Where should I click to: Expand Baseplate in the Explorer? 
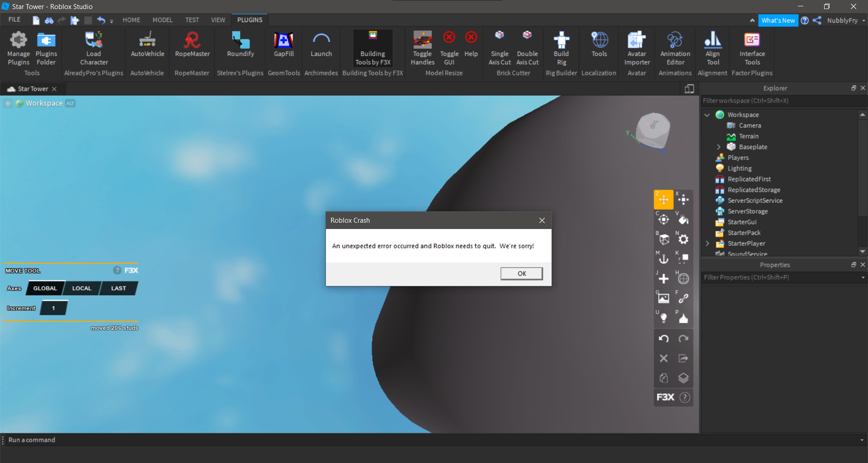718,147
